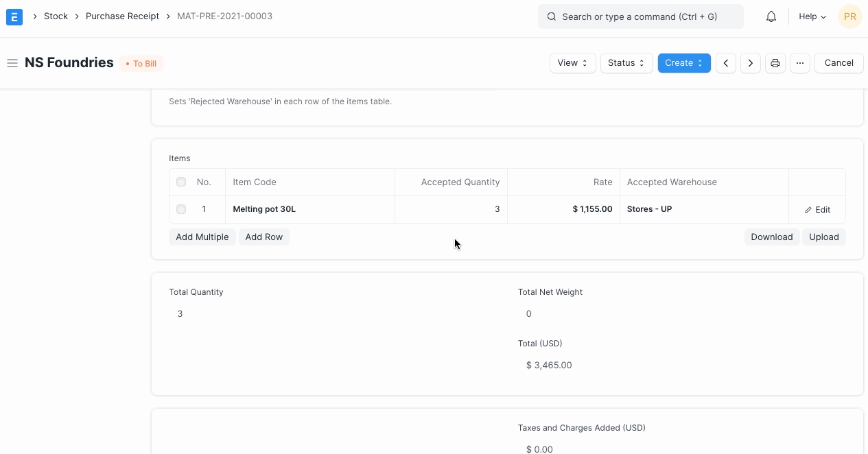Navigate to Stock breadcrumb

56,16
